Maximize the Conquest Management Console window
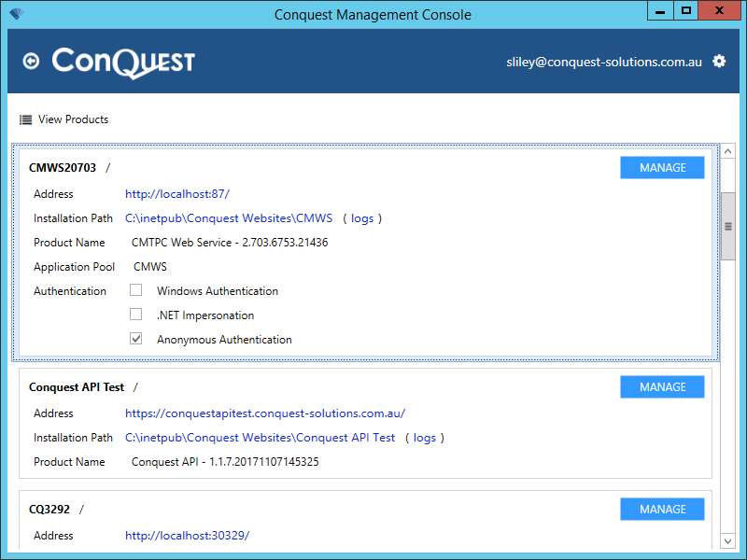 (685, 11)
